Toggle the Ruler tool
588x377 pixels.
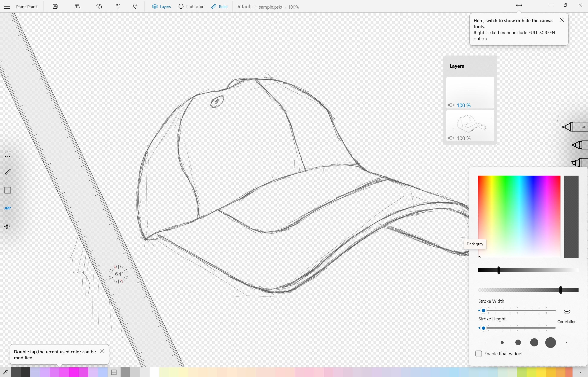click(219, 7)
